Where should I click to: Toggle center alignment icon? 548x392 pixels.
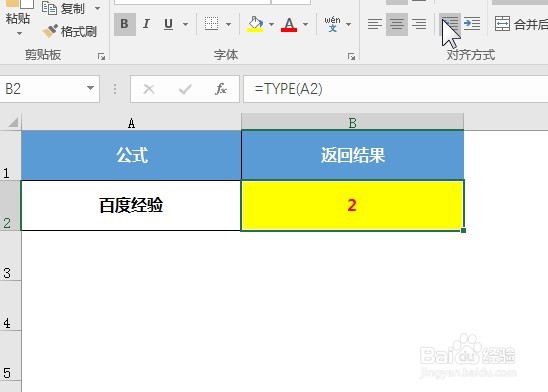coord(397,24)
